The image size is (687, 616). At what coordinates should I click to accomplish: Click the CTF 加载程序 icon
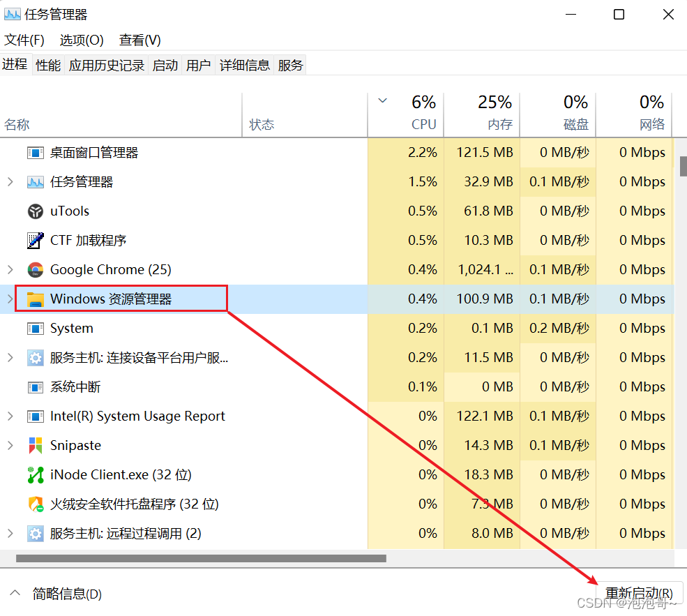click(x=36, y=241)
